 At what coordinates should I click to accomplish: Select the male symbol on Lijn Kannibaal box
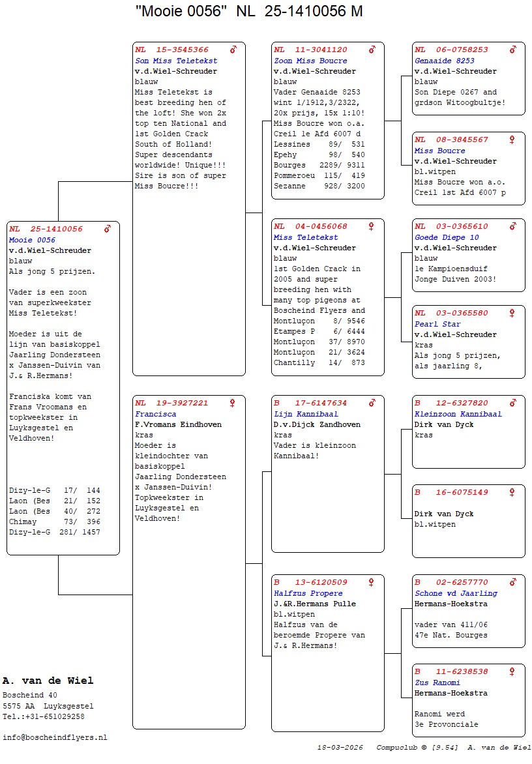[372, 403]
